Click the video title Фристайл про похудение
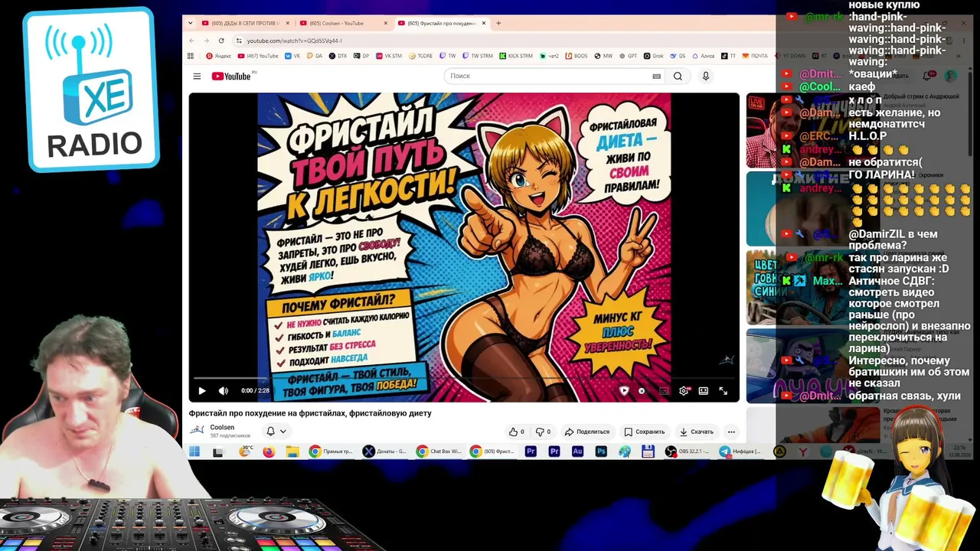 (310, 413)
